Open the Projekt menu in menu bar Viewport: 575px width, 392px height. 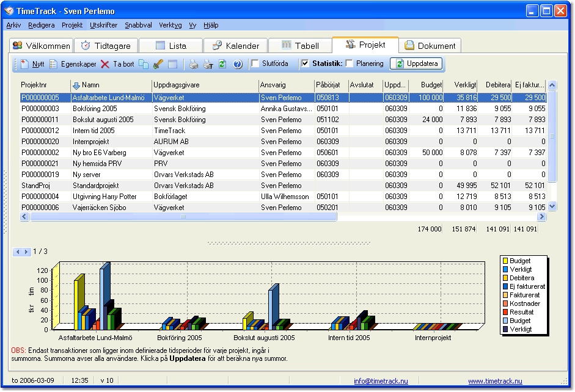pyautogui.click(x=72, y=25)
